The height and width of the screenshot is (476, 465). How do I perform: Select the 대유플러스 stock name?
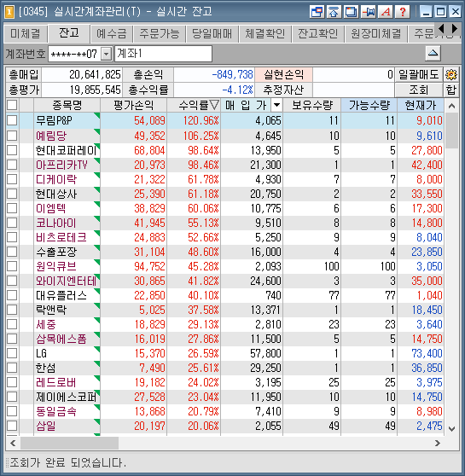pos(61,295)
